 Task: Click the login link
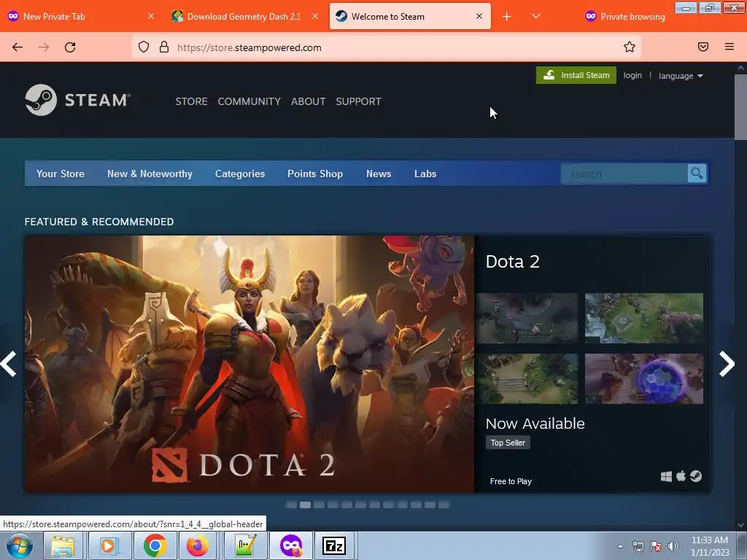pyautogui.click(x=632, y=75)
